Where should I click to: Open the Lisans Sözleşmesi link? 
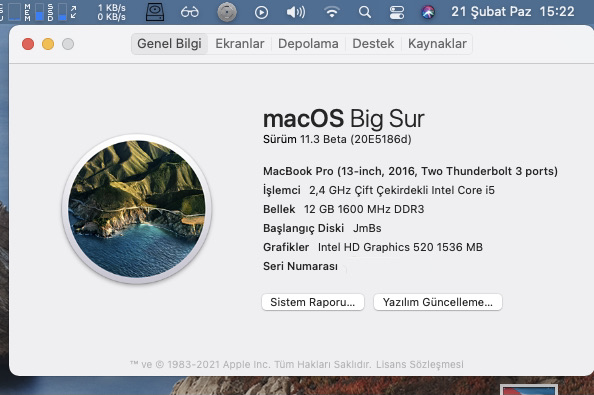419,364
